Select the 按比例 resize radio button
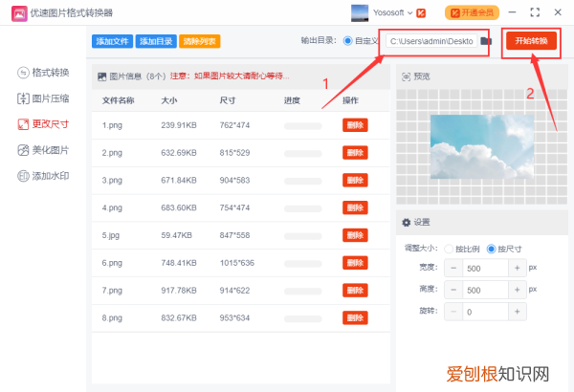Viewport: 574px width, 392px height. [x=449, y=250]
